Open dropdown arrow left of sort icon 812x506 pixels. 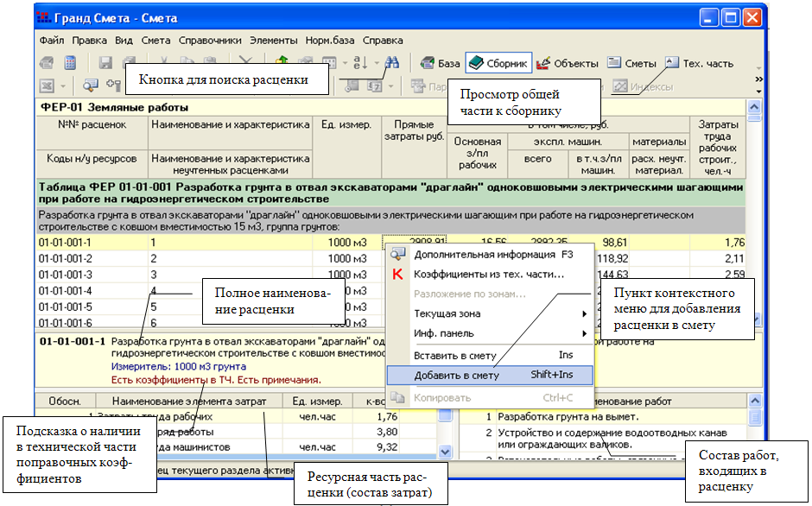[x=345, y=63]
